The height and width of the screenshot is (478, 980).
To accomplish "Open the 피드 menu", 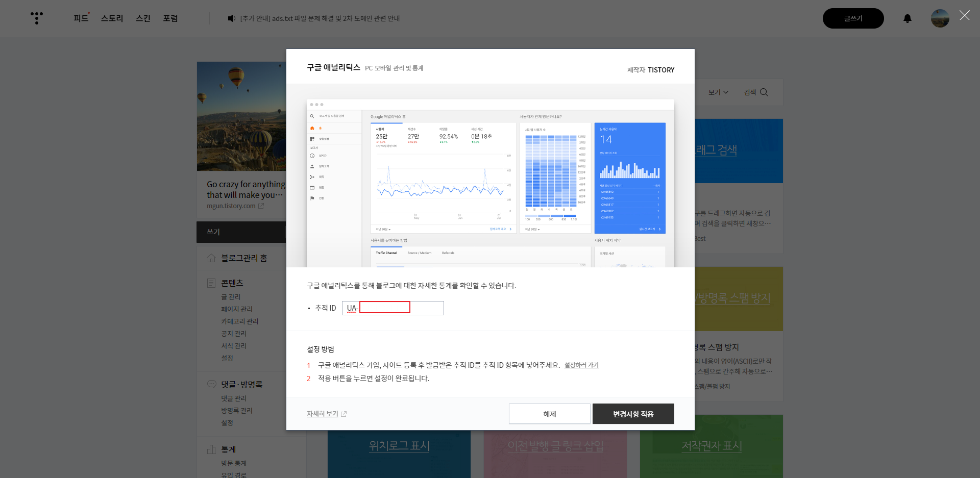I will coord(81,18).
